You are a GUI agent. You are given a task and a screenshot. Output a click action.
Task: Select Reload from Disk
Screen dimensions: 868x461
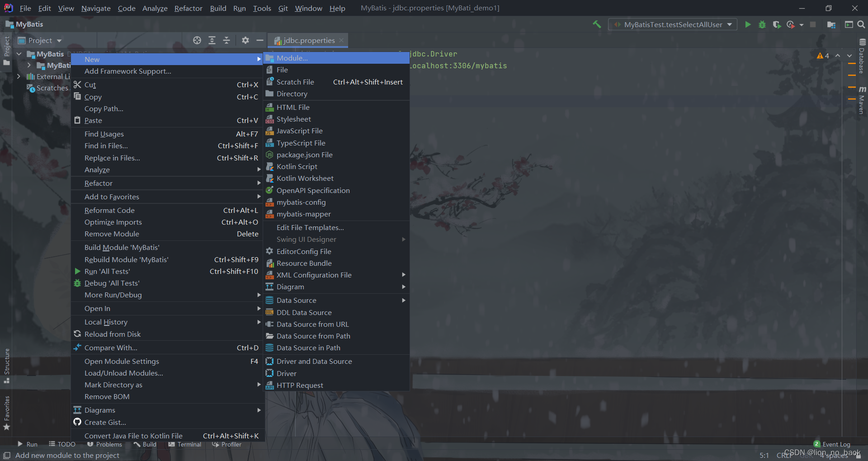click(167, 334)
